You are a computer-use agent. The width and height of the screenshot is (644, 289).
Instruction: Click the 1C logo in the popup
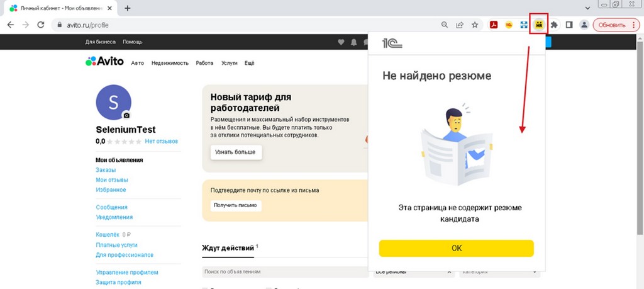[x=392, y=43]
